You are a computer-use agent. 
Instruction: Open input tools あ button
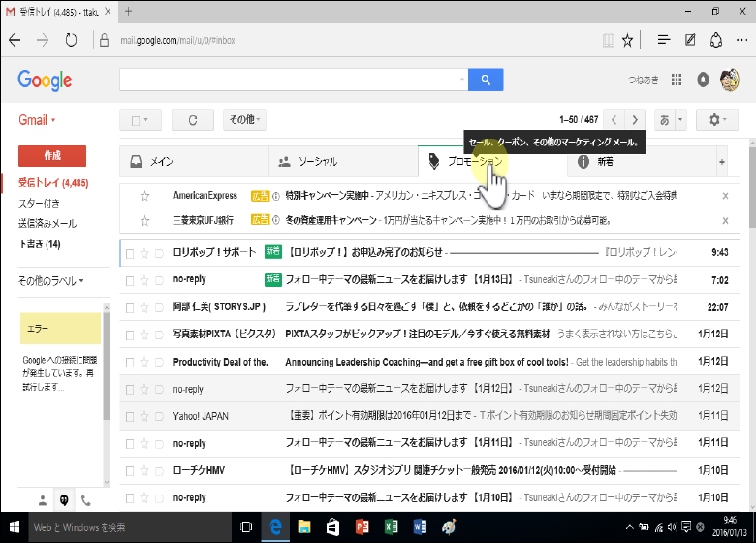[x=664, y=119]
